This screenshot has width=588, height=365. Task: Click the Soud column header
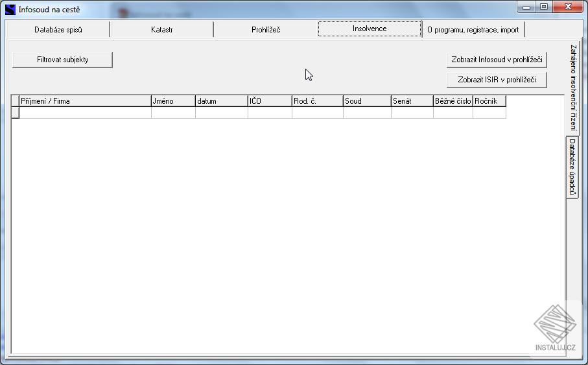(x=367, y=101)
